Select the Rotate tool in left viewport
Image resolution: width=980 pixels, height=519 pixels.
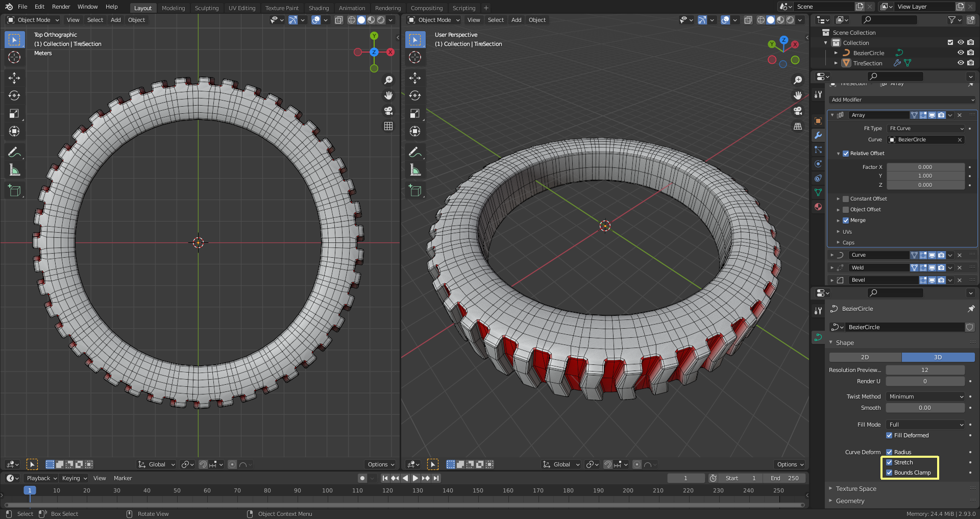14,95
